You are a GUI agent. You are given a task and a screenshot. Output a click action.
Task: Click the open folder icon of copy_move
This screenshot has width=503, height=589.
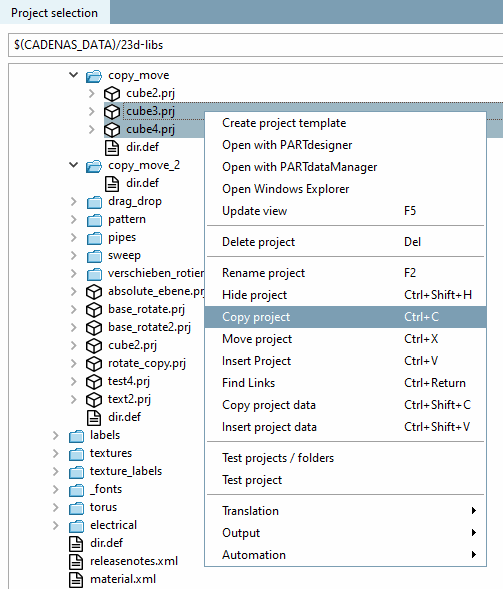coord(94,76)
